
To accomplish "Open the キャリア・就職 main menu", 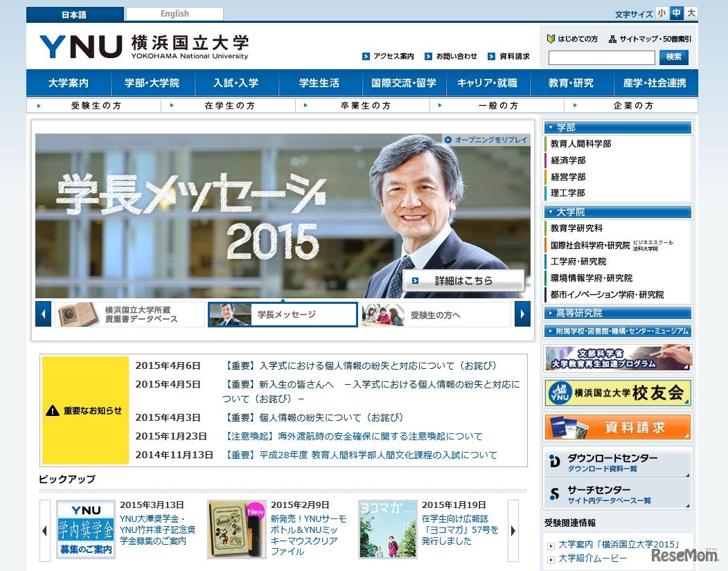I will pyautogui.click(x=488, y=83).
